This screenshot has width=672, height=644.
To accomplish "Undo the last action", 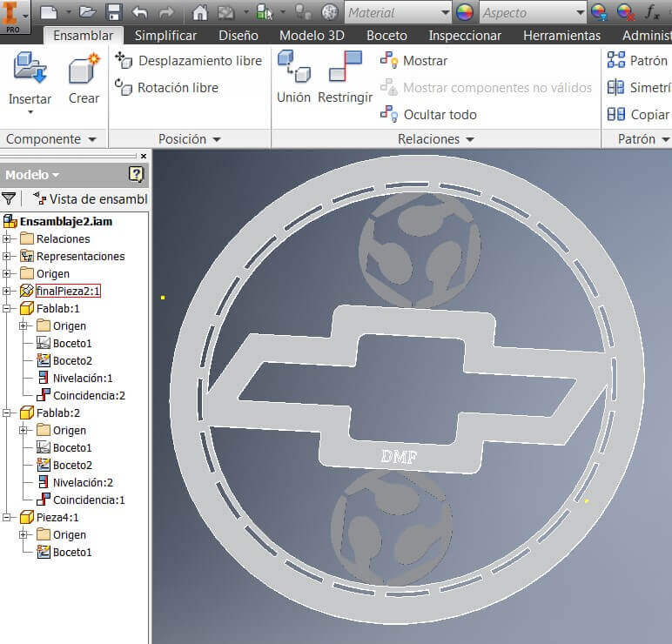I will 140,12.
